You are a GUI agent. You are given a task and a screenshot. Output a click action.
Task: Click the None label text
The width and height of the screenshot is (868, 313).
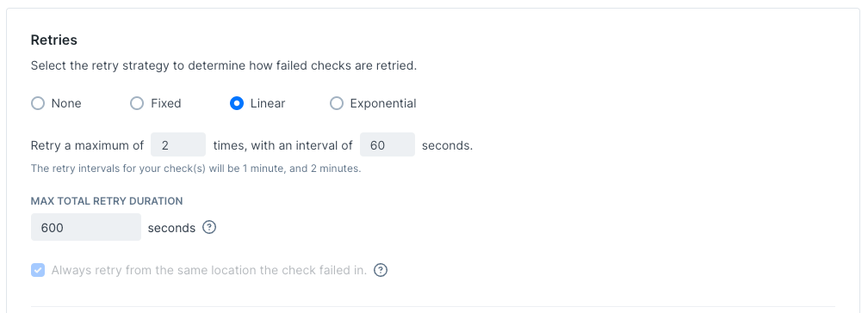point(66,103)
